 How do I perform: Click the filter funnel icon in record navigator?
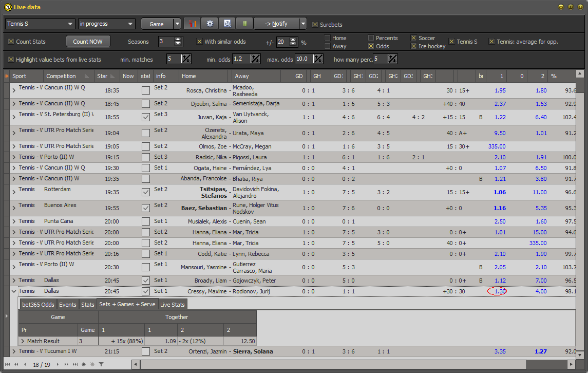[101, 364]
